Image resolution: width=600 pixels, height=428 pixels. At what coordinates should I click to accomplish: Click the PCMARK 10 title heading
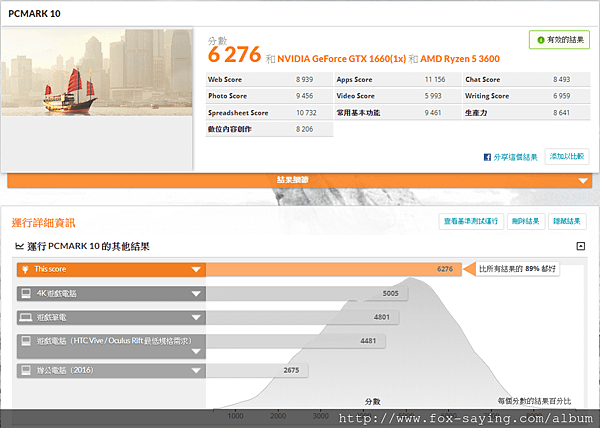pyautogui.click(x=34, y=14)
